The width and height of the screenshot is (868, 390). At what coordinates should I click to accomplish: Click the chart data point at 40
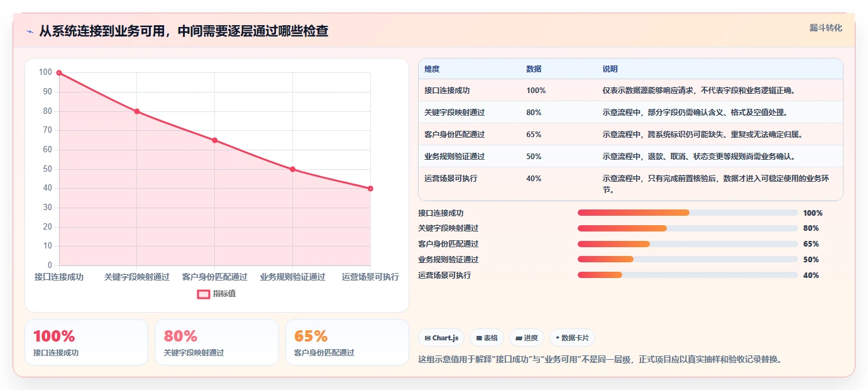point(370,189)
